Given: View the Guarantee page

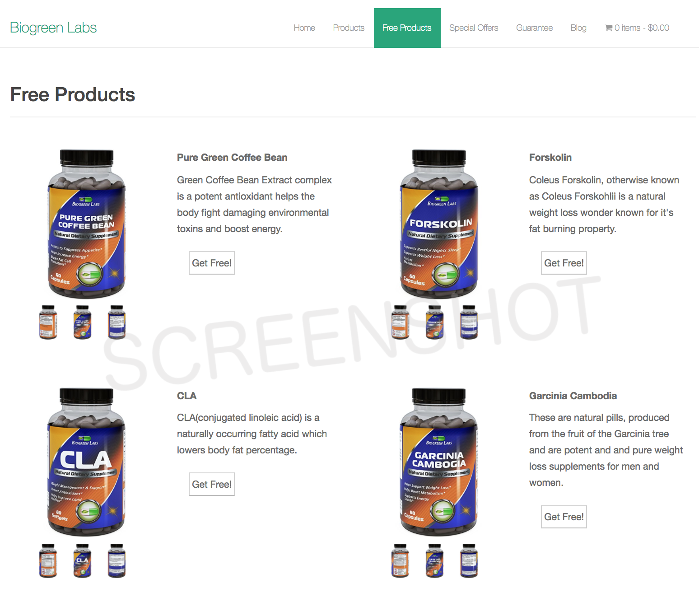Looking at the screenshot, I should [534, 28].
